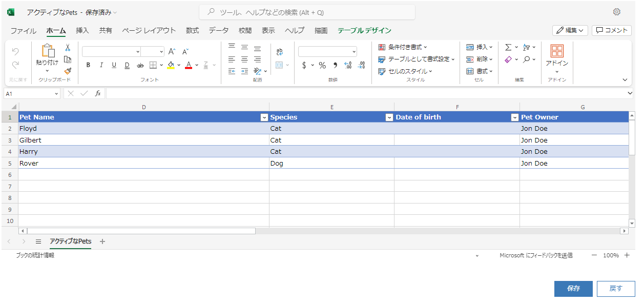Click the percent style icon
The image size is (644, 304).
point(322,65)
